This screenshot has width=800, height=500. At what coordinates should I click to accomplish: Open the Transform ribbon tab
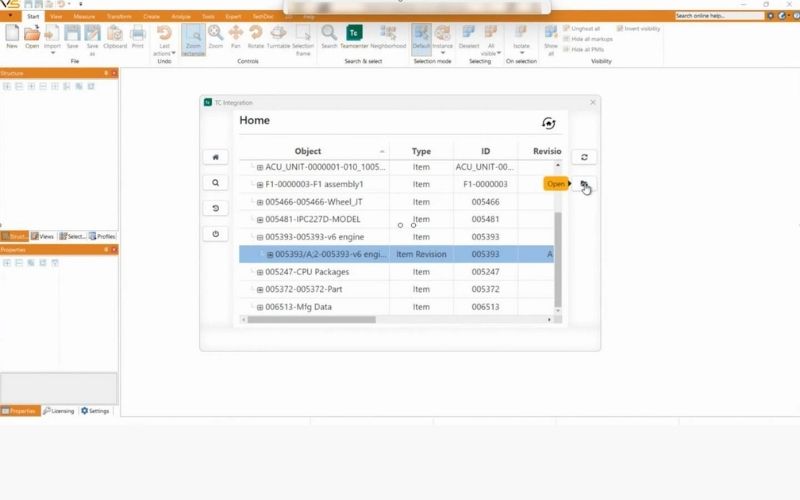119,16
